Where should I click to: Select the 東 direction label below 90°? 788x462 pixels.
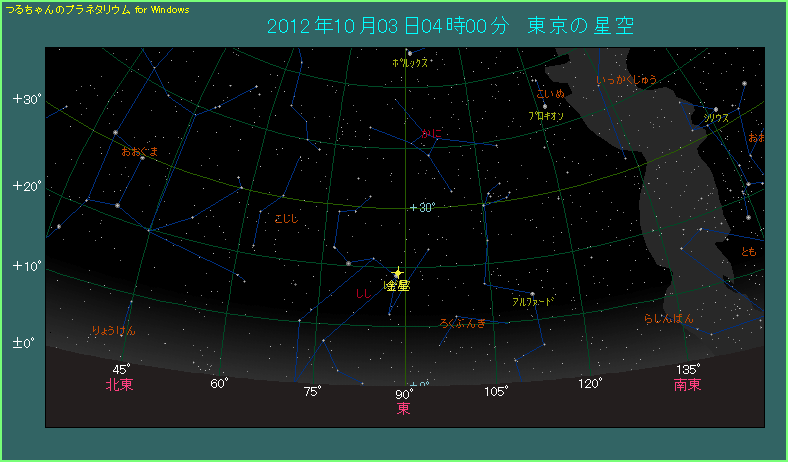click(403, 408)
